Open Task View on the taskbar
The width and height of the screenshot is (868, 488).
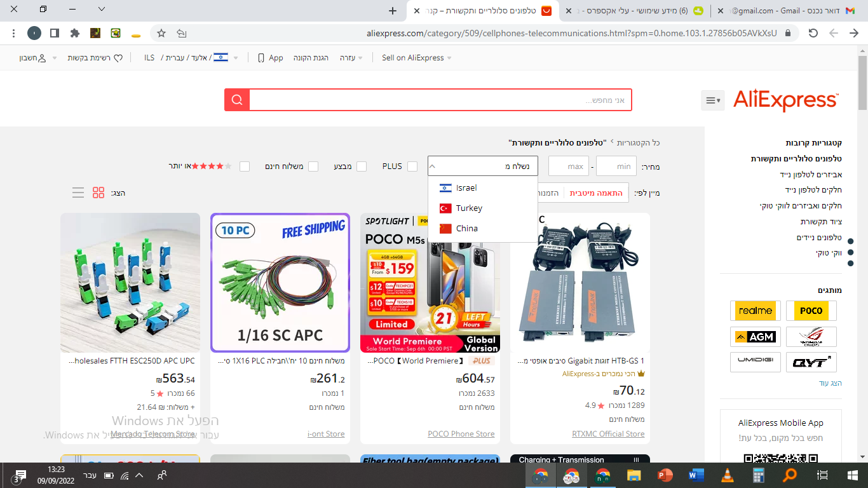[x=823, y=475]
